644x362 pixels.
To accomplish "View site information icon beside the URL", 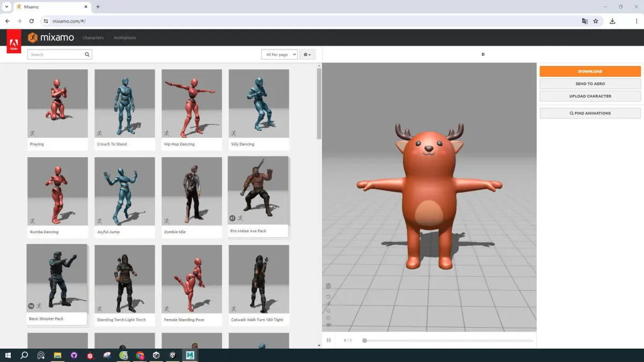I will (46, 21).
